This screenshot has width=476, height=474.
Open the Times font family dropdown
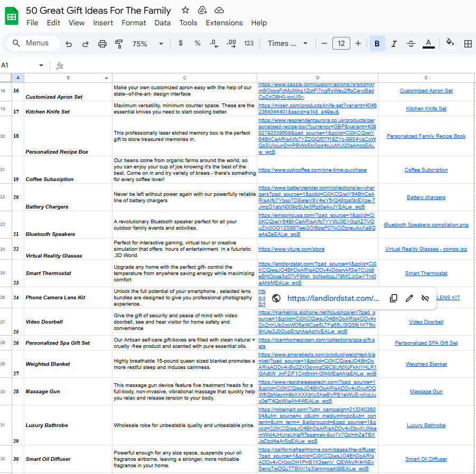287,43
